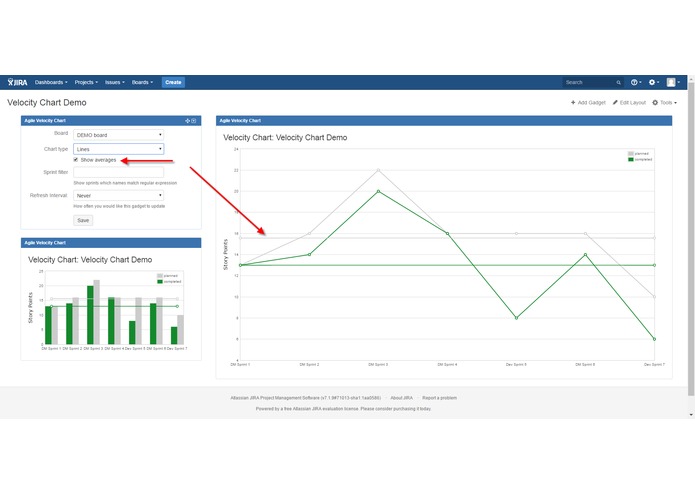The width and height of the screenshot is (695, 494).
Task: Click the completed legend swatch in bar chart
Action: [160, 282]
